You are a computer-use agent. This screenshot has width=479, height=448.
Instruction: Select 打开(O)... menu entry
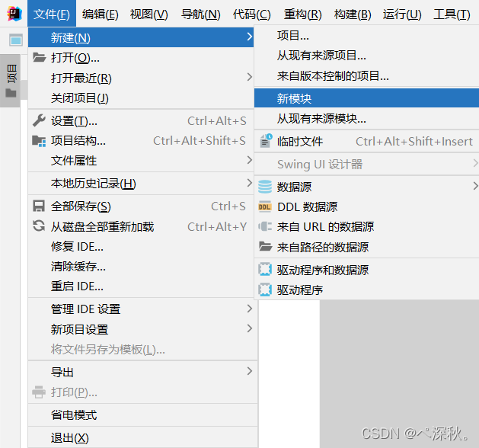tap(141, 57)
